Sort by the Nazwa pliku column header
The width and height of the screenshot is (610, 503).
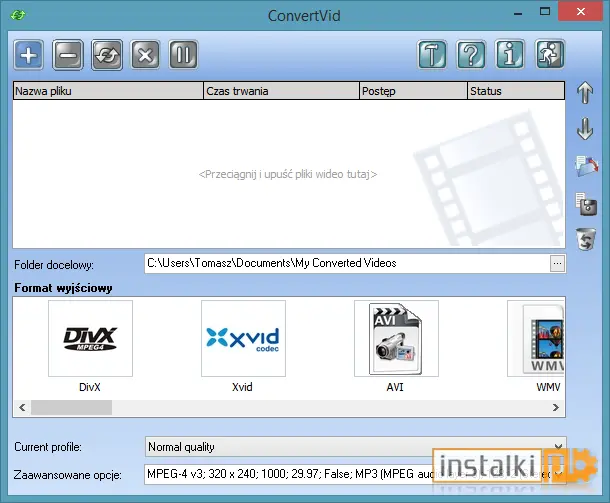[x=108, y=91]
